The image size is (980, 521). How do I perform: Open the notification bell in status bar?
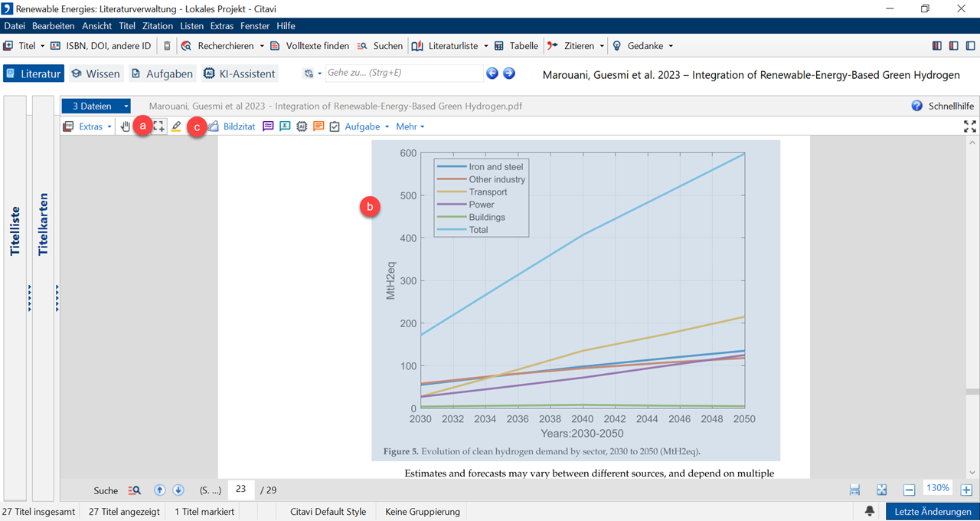[870, 512]
